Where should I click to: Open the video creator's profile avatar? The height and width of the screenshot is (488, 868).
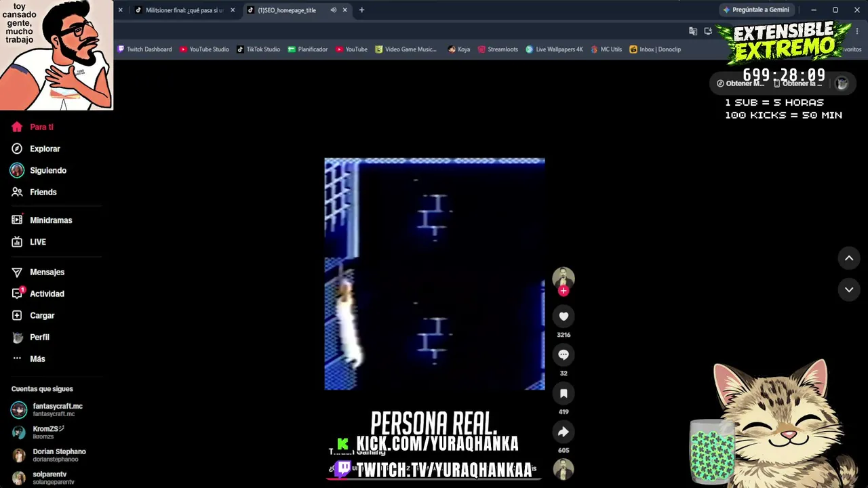click(x=564, y=277)
